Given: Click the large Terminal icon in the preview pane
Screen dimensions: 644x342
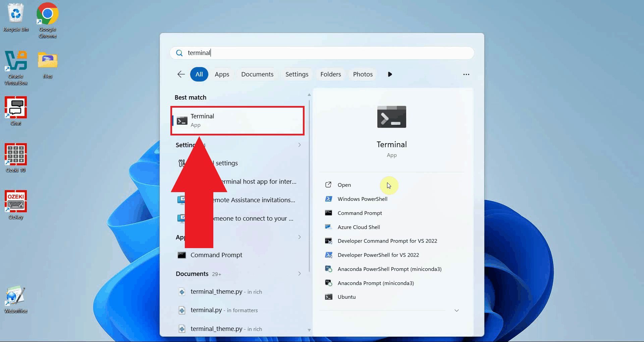Looking at the screenshot, I should tap(392, 117).
